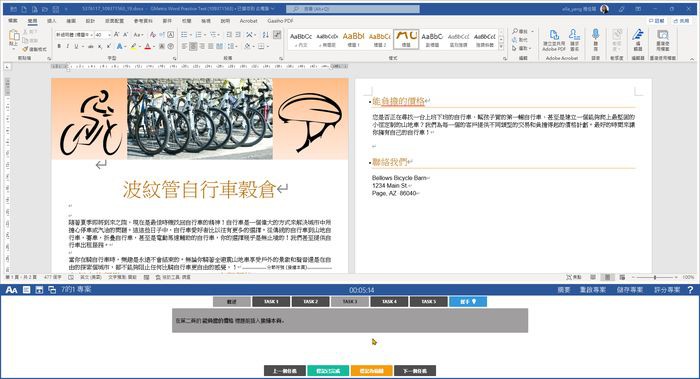Open the Design ribbon tab
The height and width of the screenshot is (379, 700).
point(90,21)
